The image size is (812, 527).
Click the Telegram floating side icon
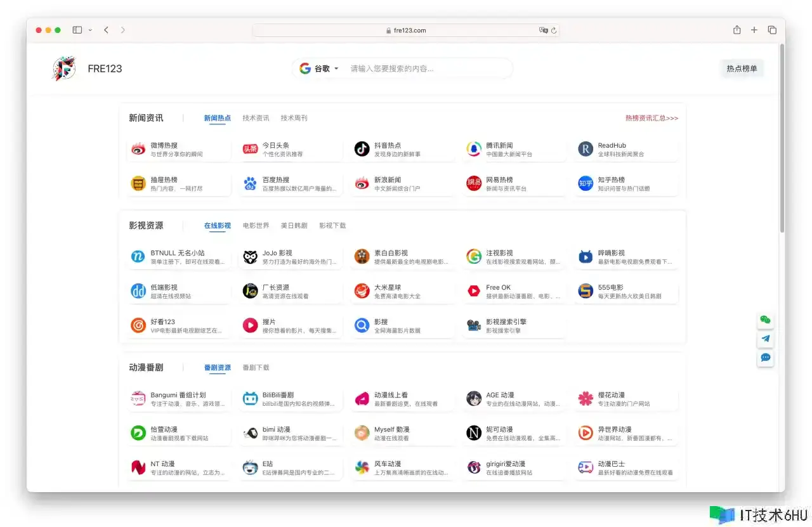766,339
